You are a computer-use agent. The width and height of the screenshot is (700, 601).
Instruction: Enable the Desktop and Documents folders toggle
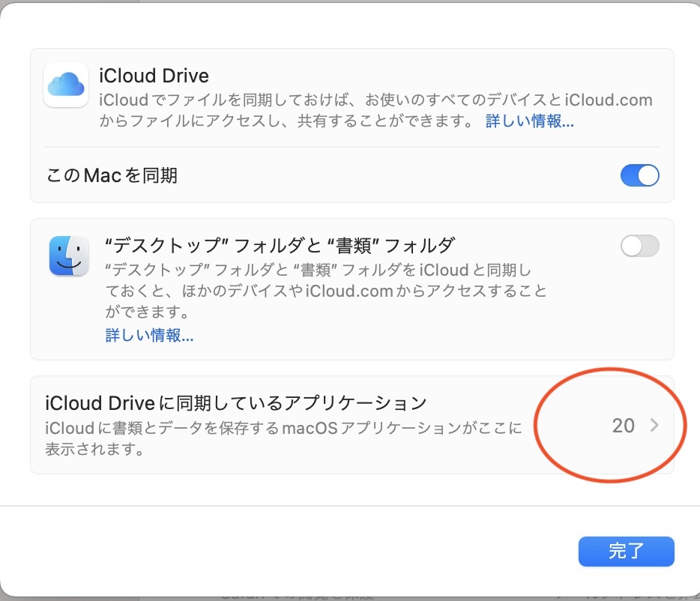coord(639,246)
